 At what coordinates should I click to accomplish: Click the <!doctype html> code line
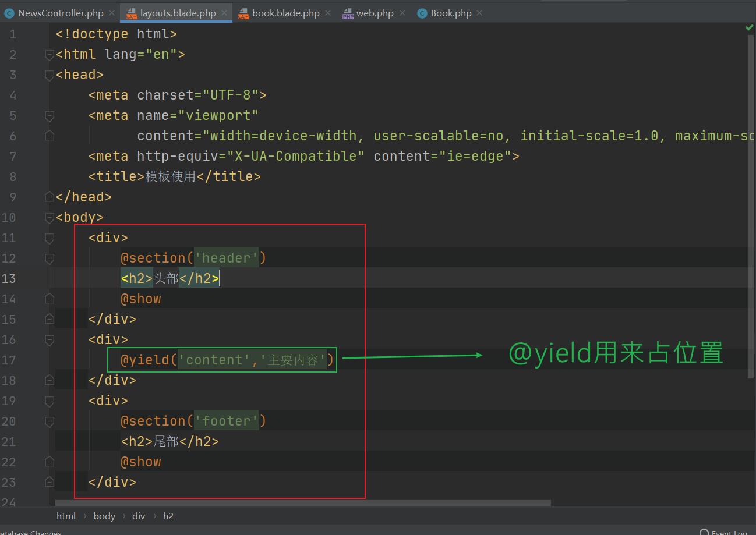tap(116, 34)
